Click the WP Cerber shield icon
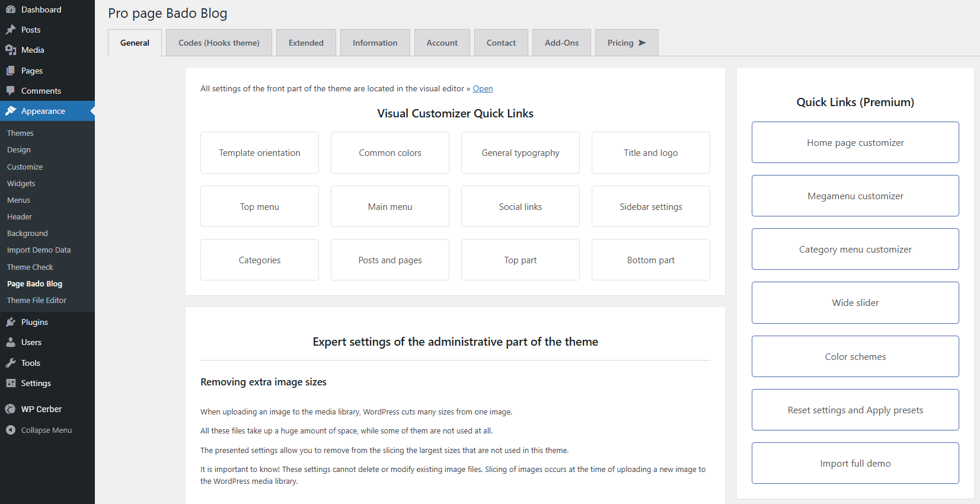This screenshot has height=504, width=980. click(x=11, y=409)
